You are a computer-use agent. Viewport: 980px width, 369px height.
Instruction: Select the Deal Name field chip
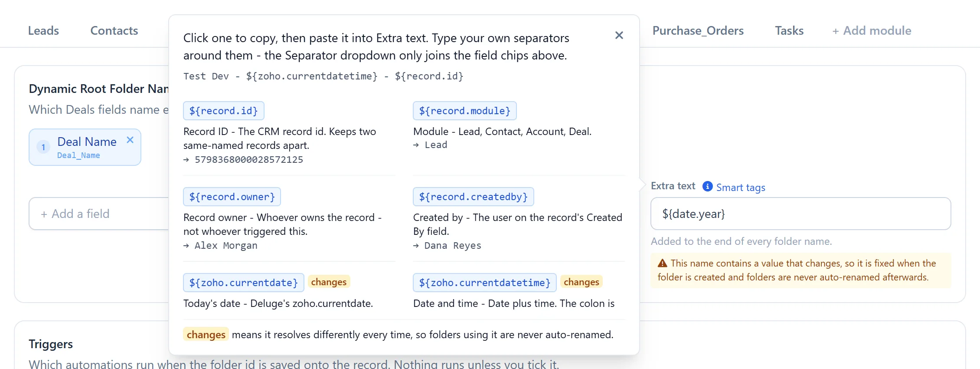(85, 147)
